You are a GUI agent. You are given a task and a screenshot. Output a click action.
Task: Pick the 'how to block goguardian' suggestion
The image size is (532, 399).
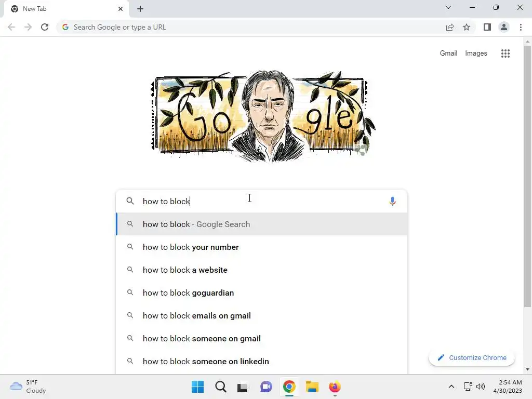click(x=262, y=293)
